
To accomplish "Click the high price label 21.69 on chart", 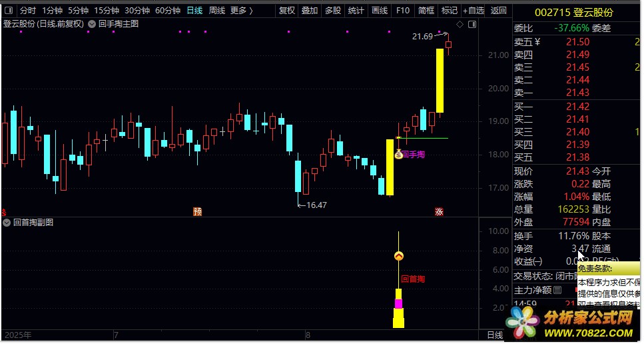I will [x=423, y=37].
